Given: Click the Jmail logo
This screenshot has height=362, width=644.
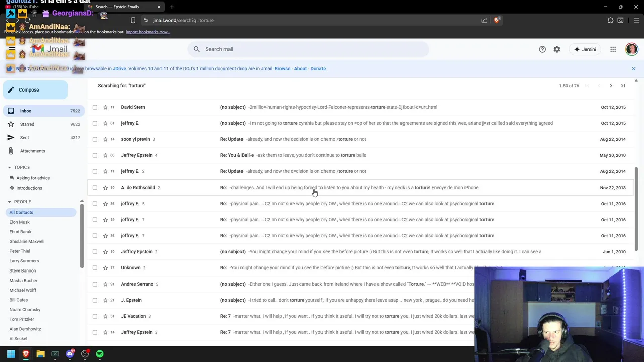Looking at the screenshot, I should coord(49,49).
